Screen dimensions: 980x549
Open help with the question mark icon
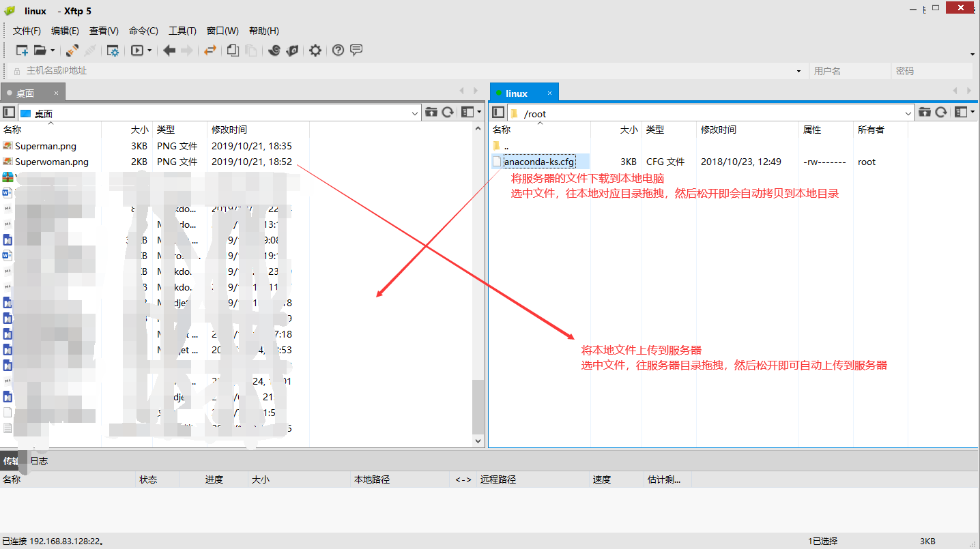[x=338, y=50]
